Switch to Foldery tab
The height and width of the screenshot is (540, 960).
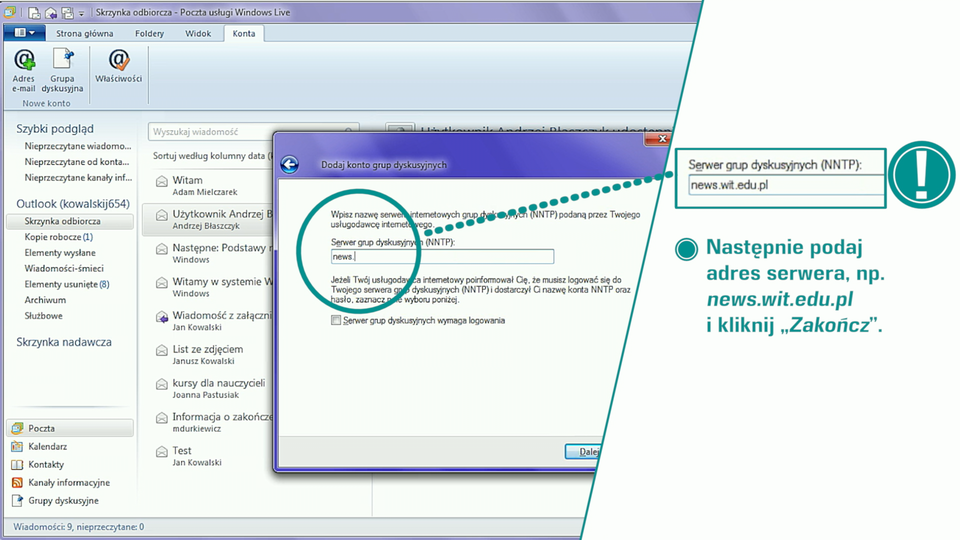click(149, 33)
